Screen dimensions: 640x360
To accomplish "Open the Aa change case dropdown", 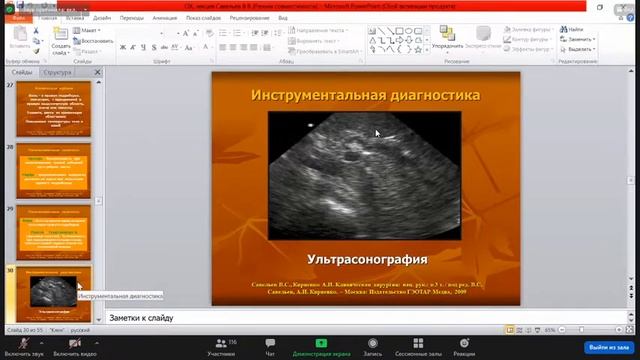I will pos(189,48).
